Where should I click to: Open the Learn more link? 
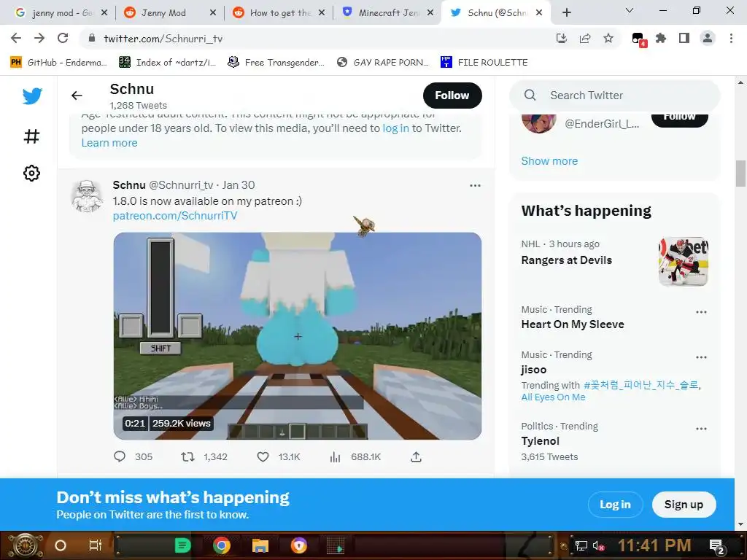pyautogui.click(x=109, y=143)
